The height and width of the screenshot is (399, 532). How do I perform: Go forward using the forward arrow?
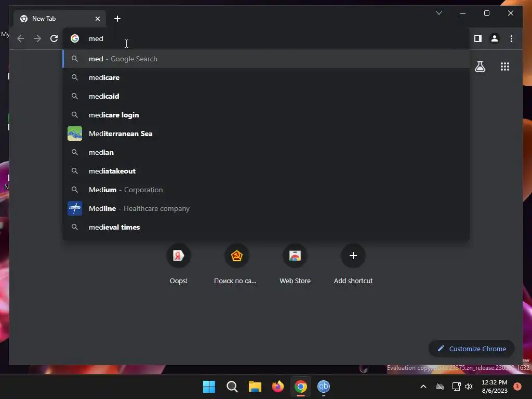click(37, 38)
